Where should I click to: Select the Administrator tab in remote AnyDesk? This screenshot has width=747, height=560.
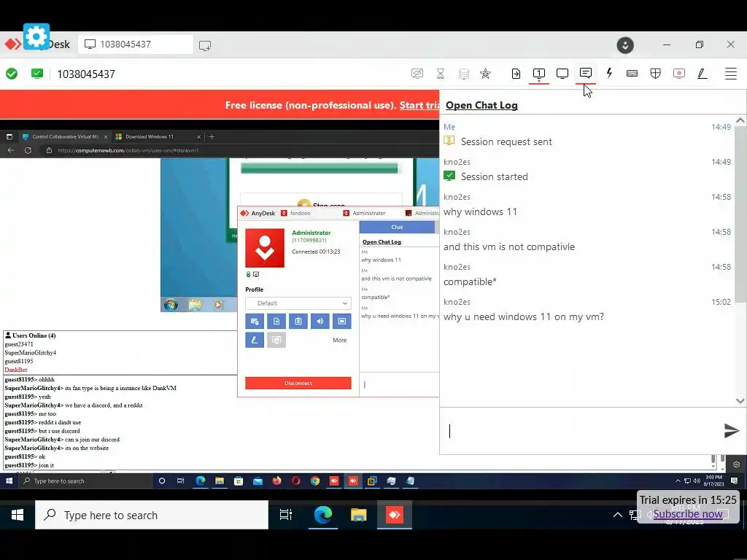point(369,214)
